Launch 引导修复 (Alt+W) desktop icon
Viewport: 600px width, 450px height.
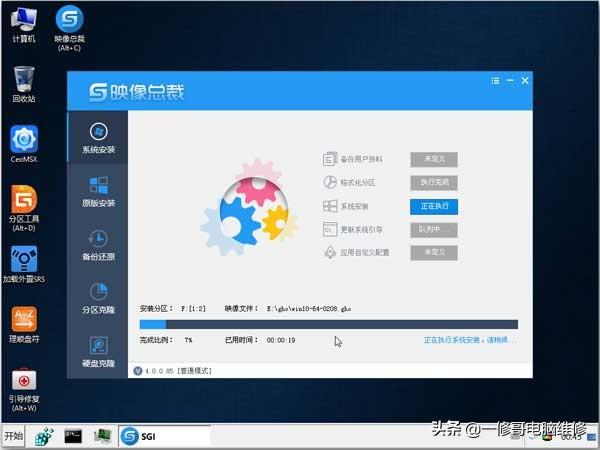[24, 390]
